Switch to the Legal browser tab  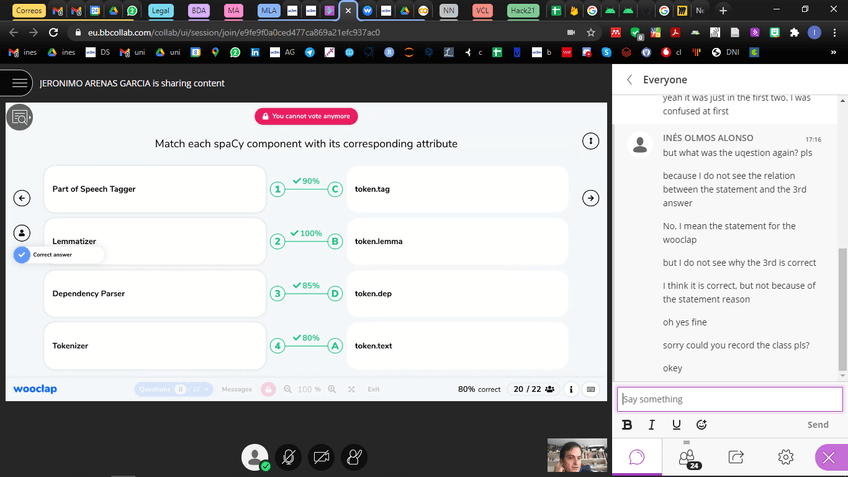coord(159,10)
